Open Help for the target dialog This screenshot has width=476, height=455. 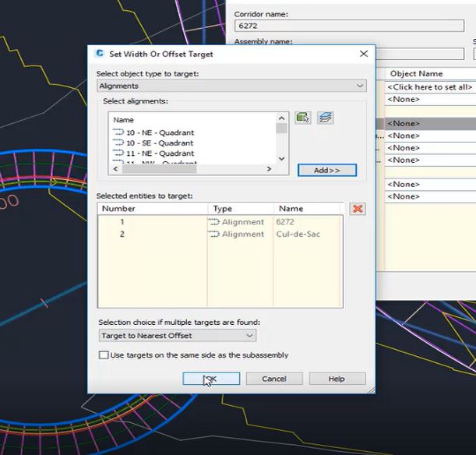tap(337, 379)
